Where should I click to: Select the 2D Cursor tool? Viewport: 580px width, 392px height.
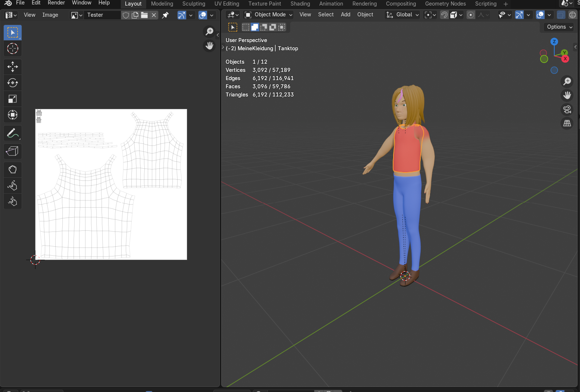click(12, 48)
